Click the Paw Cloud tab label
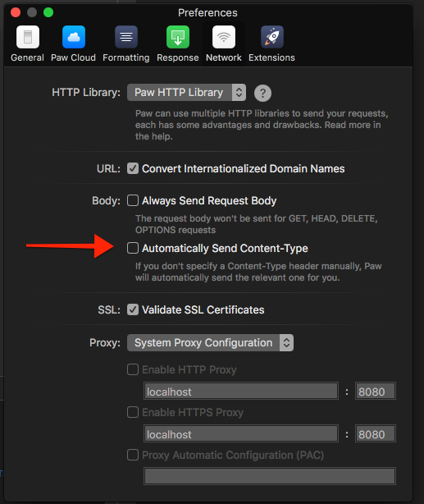424x504 pixels. [74, 57]
